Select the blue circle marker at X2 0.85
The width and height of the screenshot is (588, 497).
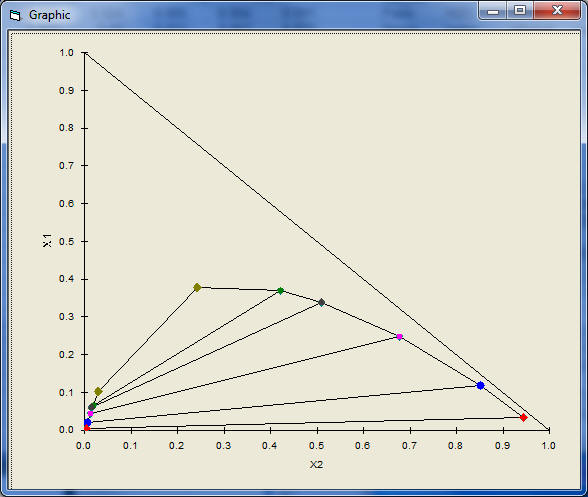pyautogui.click(x=480, y=385)
